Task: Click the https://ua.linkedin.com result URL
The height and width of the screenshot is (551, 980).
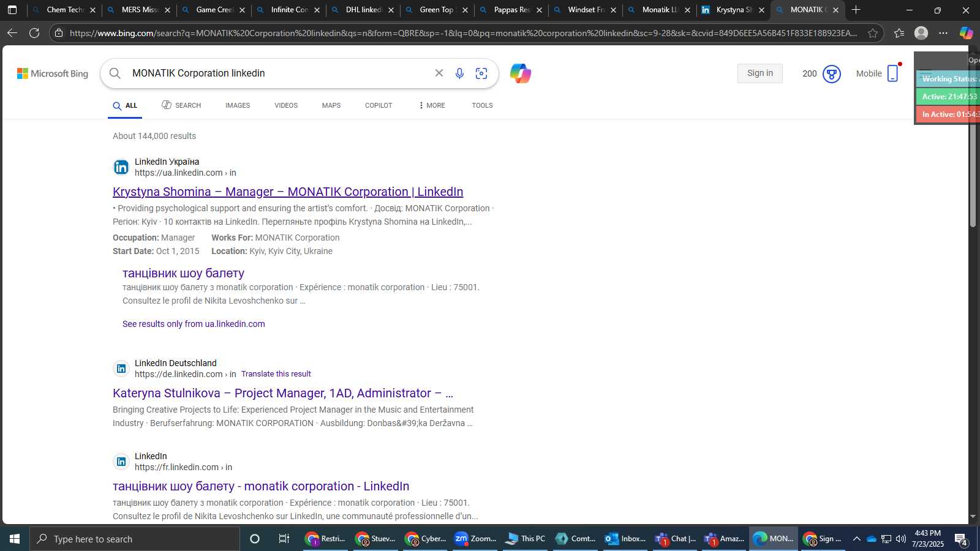Action: coord(185,173)
